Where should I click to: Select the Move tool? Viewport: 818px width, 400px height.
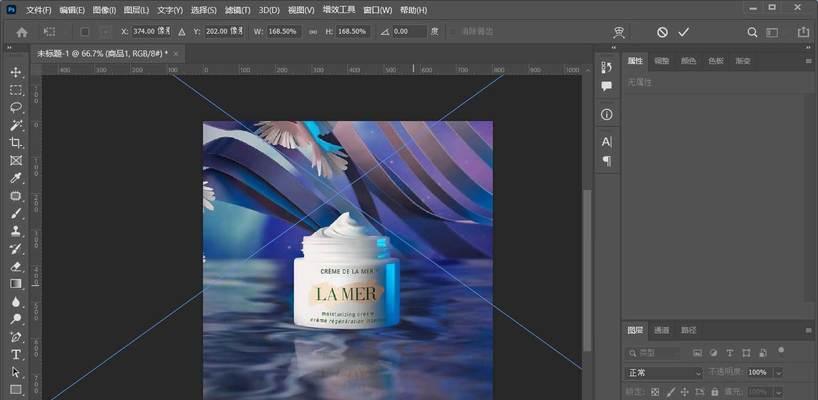(x=16, y=72)
